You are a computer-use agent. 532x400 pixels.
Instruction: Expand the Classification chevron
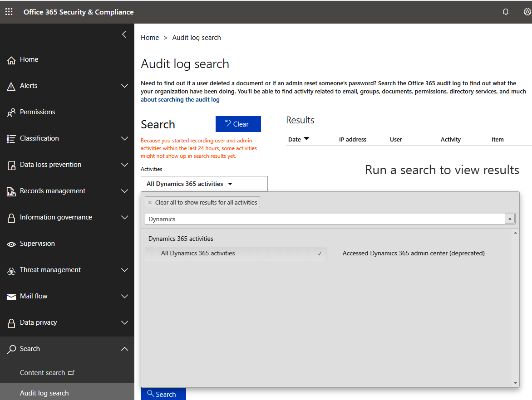pos(124,139)
